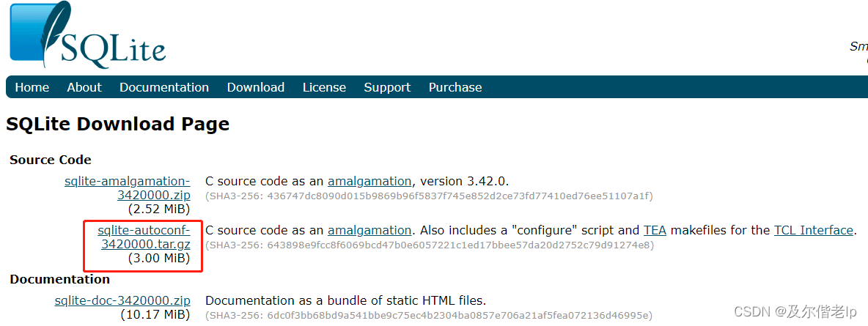This screenshot has height=326, width=868.
Task: Visit the Purchase menu item
Action: (x=455, y=87)
